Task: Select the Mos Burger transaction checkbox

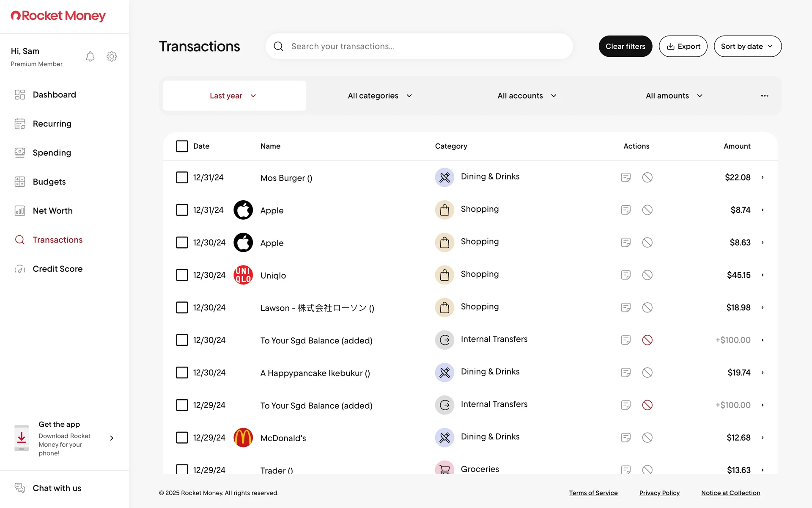Action: pos(182,177)
